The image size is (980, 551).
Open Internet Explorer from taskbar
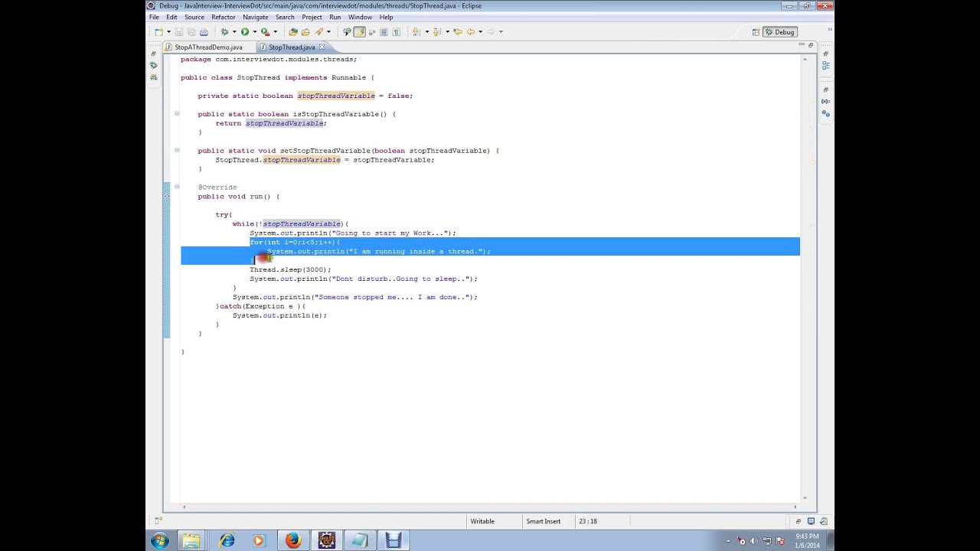[227, 541]
